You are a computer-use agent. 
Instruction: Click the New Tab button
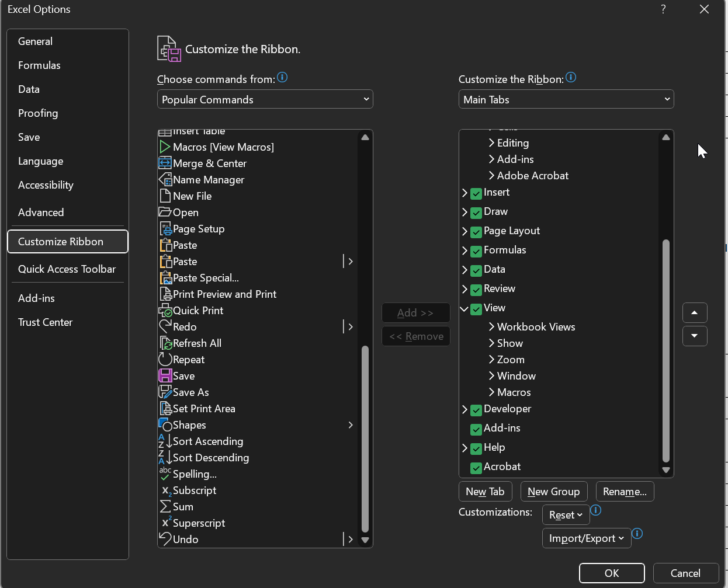pyautogui.click(x=486, y=492)
